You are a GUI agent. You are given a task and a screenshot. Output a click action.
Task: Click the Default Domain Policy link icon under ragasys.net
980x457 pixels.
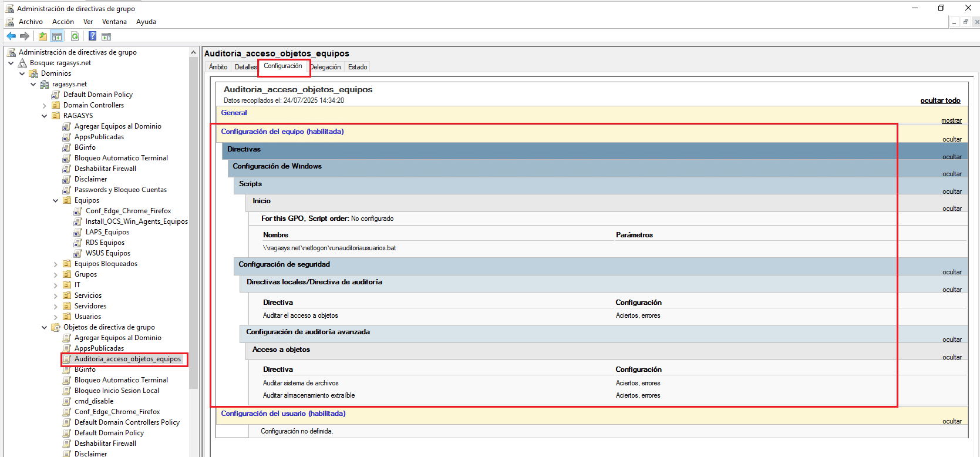pyautogui.click(x=56, y=95)
